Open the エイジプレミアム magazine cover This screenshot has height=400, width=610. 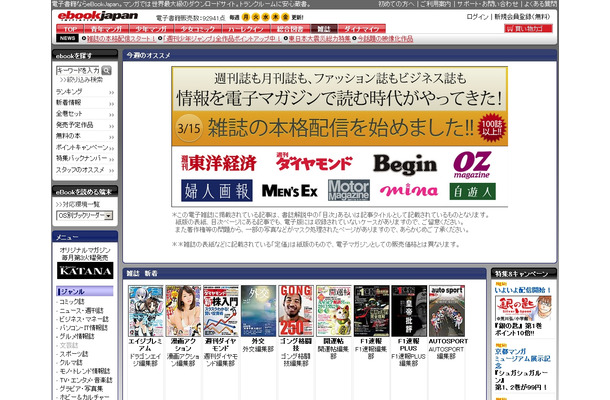(x=146, y=311)
